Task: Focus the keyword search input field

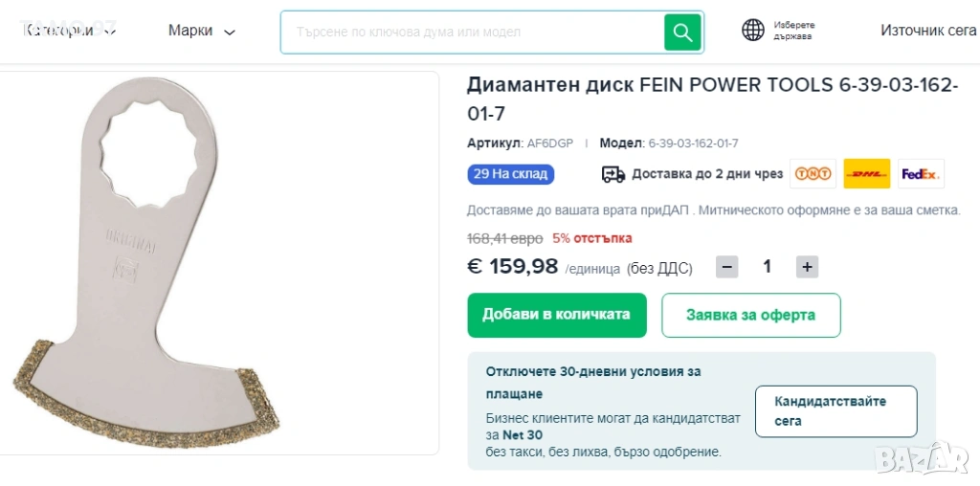Action: point(473,32)
